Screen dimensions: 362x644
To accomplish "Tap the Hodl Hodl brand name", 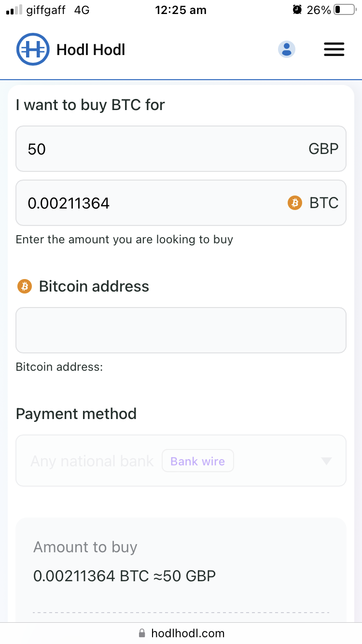I will 91,50.
